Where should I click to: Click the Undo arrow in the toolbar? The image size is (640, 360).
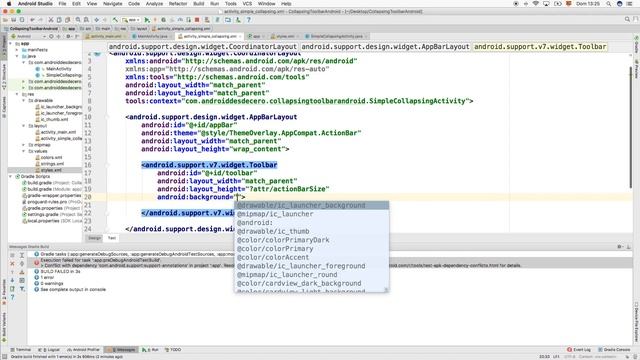(32, 20)
